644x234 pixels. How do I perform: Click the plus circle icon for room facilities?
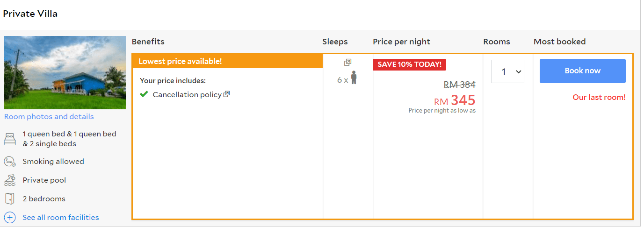click(x=10, y=218)
